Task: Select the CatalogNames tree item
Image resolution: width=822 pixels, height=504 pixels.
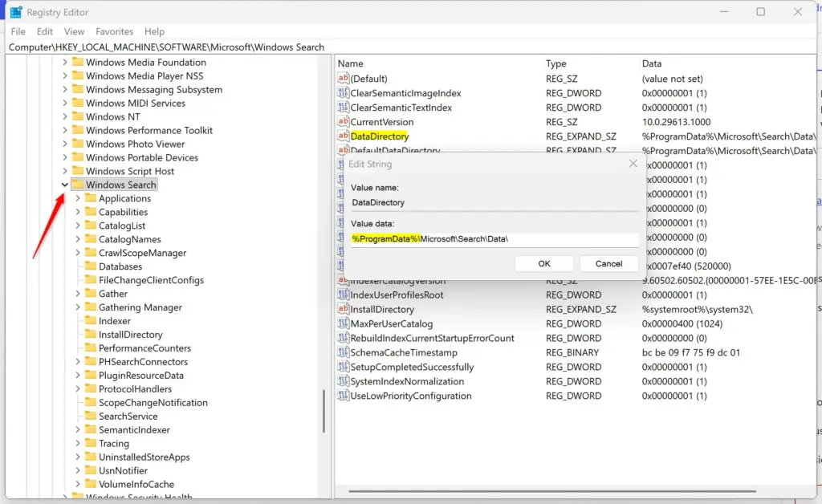Action: tap(129, 239)
